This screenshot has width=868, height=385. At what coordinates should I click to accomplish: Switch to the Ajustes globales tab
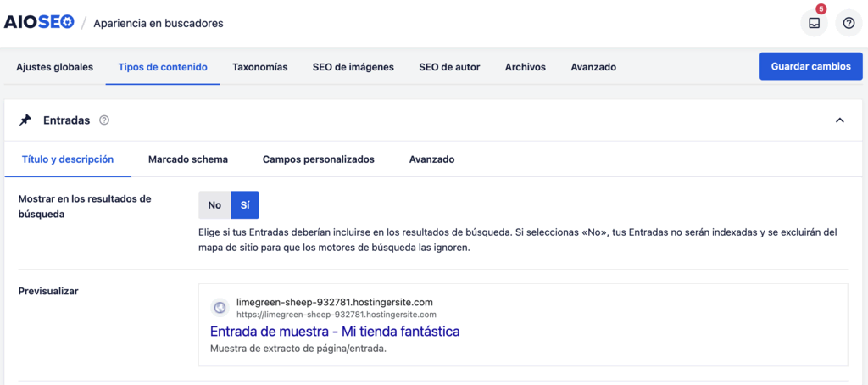[x=54, y=67]
